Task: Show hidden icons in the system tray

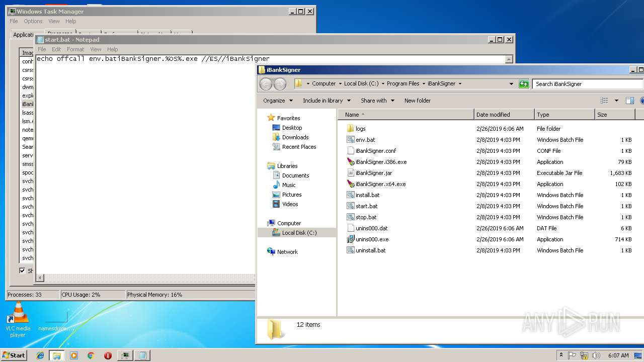Action: (561, 355)
